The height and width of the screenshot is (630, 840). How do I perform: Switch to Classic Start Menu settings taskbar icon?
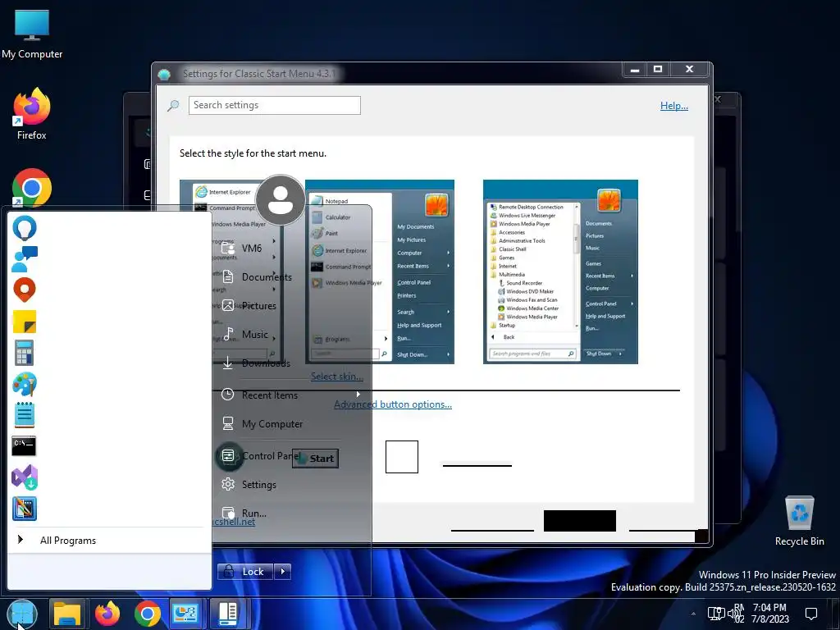[227, 614]
